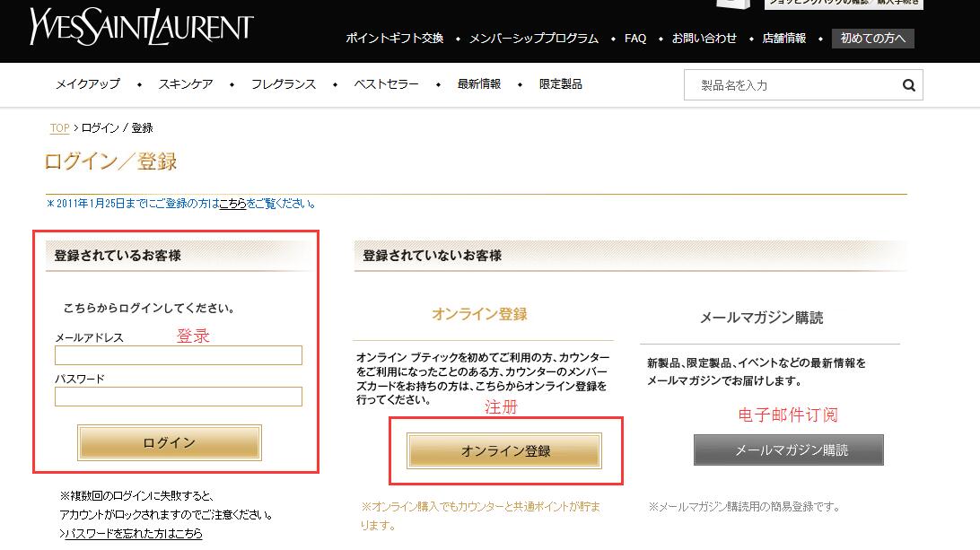Open the メイクアップ menu
This screenshot has height=550, width=980.
(x=87, y=84)
